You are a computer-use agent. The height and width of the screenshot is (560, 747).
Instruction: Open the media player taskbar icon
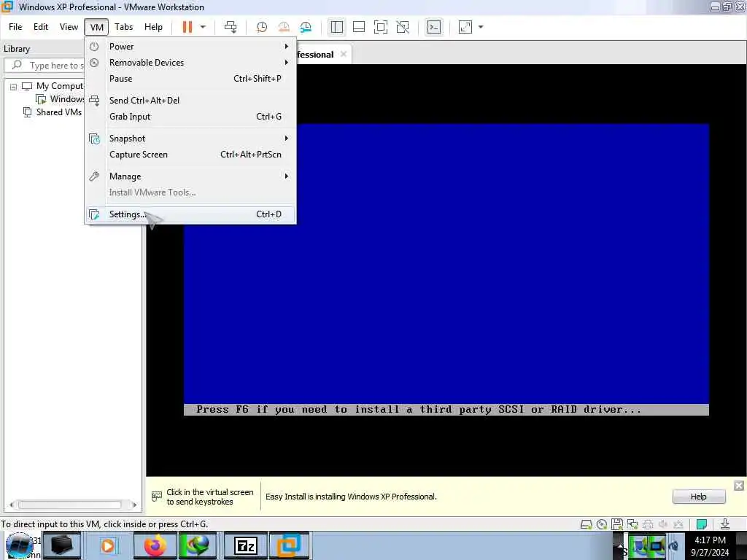108,545
